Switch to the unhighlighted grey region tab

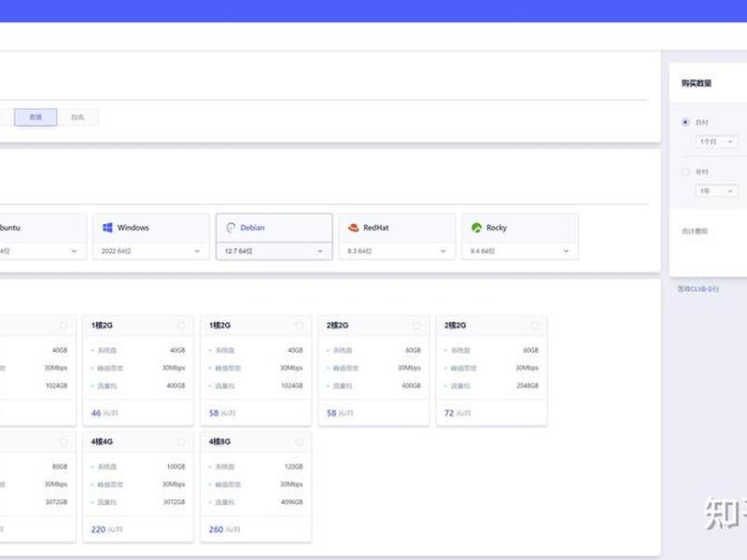[78, 118]
